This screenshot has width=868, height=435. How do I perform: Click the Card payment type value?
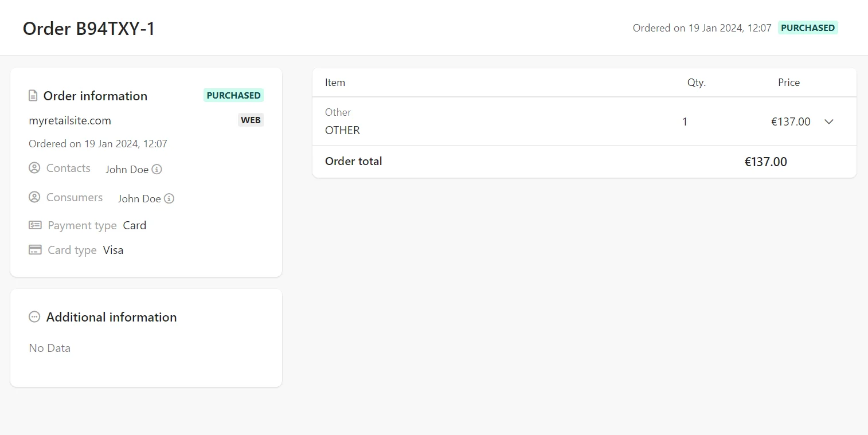click(135, 225)
